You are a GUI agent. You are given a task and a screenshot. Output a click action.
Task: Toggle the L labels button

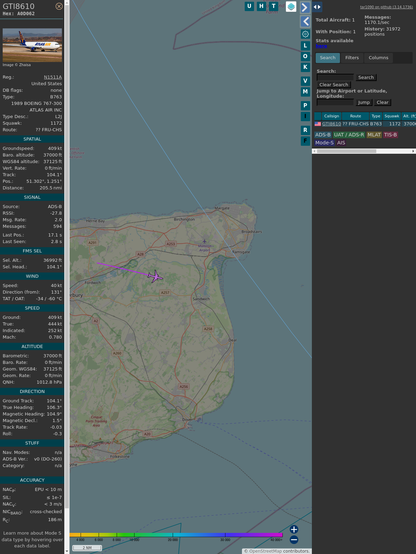(x=305, y=46)
